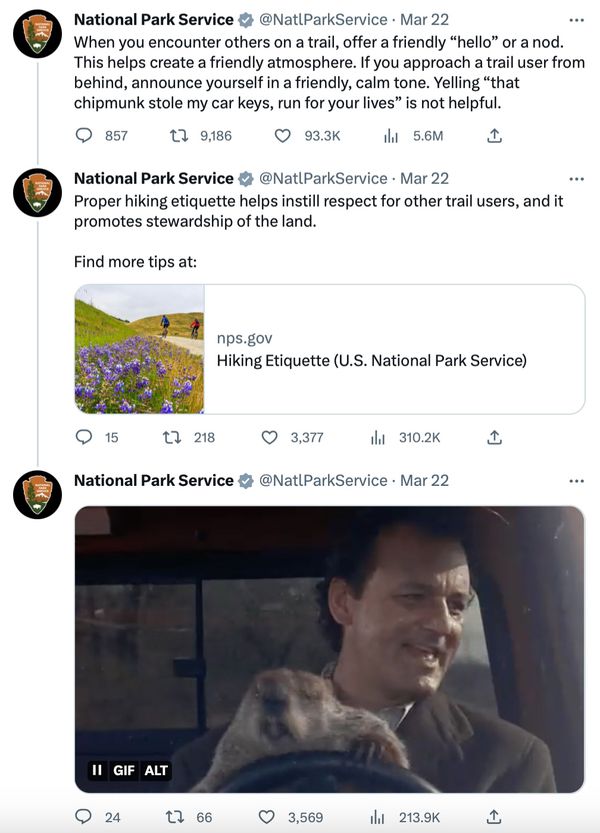
Task: Pause the playing GIF
Action: (97, 770)
